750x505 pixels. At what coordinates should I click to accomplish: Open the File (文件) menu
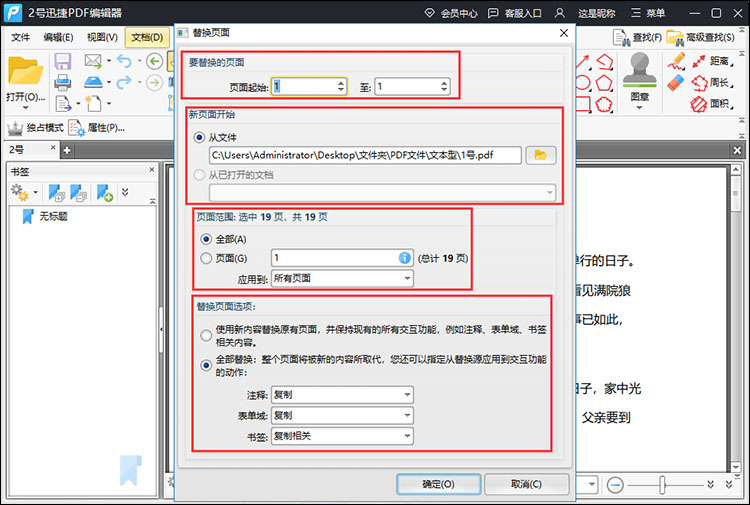20,37
